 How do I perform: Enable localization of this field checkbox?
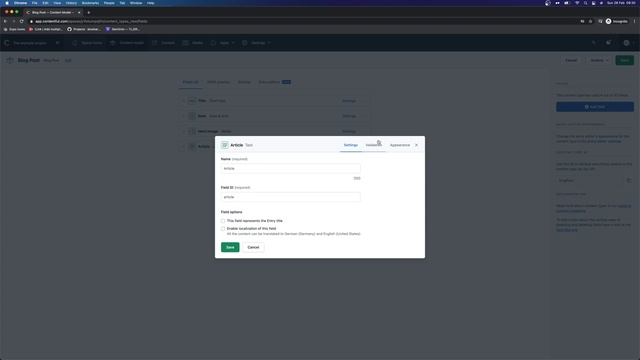point(223,229)
